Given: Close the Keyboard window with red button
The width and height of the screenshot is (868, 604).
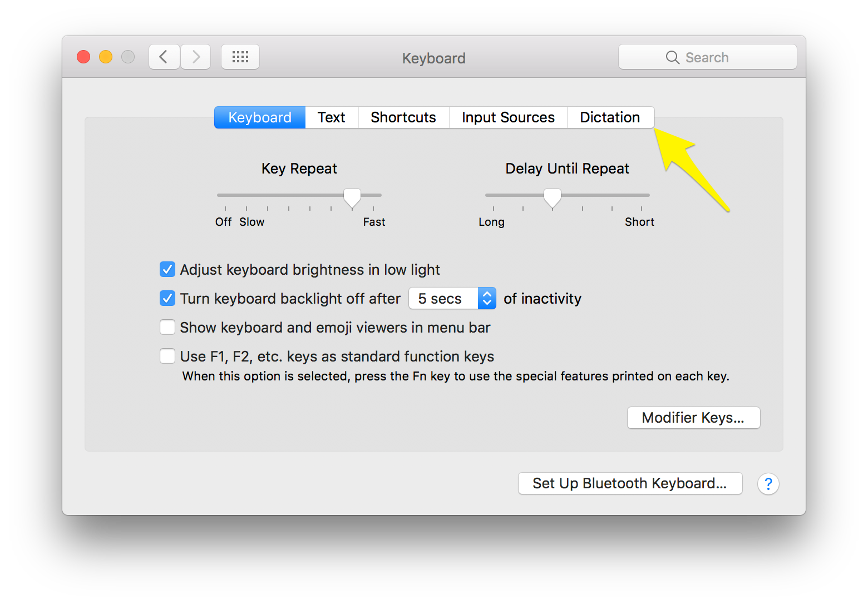Looking at the screenshot, I should [83, 57].
